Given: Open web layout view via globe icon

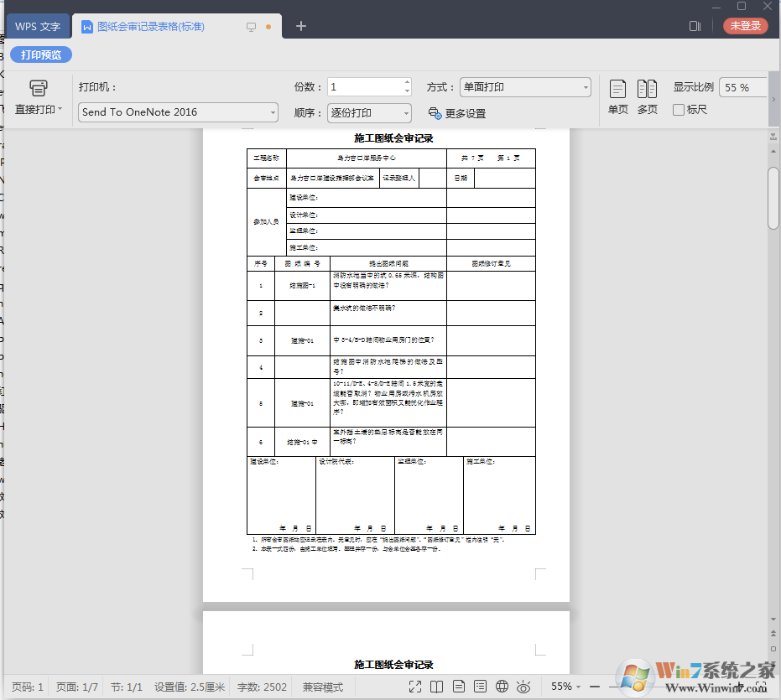Looking at the screenshot, I should coord(501,686).
